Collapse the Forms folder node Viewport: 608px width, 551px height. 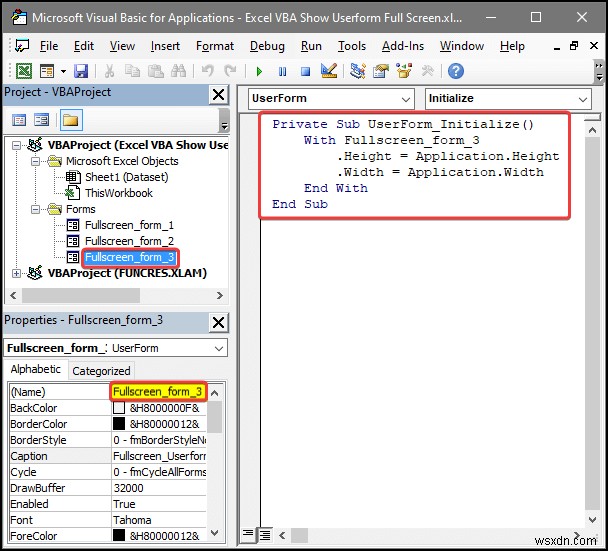36,209
